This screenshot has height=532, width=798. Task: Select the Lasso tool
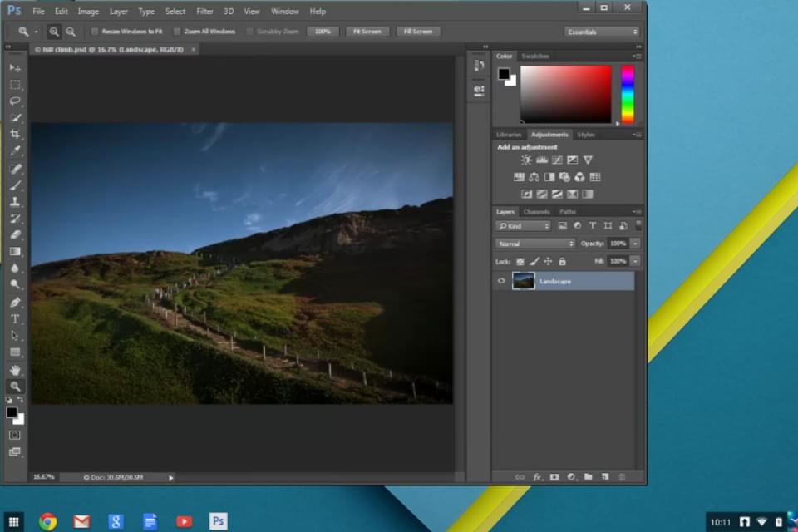[x=15, y=101]
